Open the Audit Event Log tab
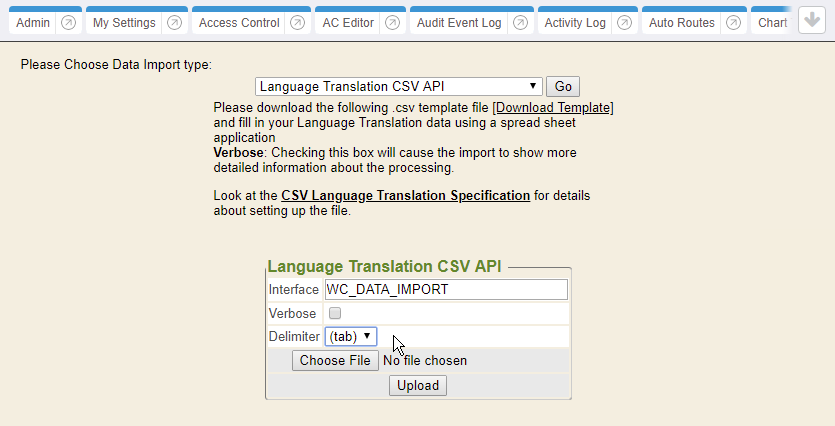The width and height of the screenshot is (835, 426). point(459,22)
